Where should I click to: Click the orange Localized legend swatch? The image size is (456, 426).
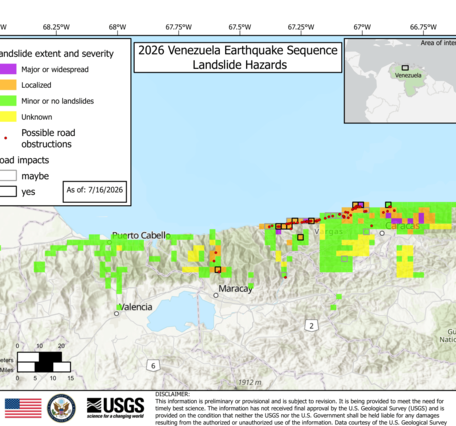pyautogui.click(x=8, y=85)
